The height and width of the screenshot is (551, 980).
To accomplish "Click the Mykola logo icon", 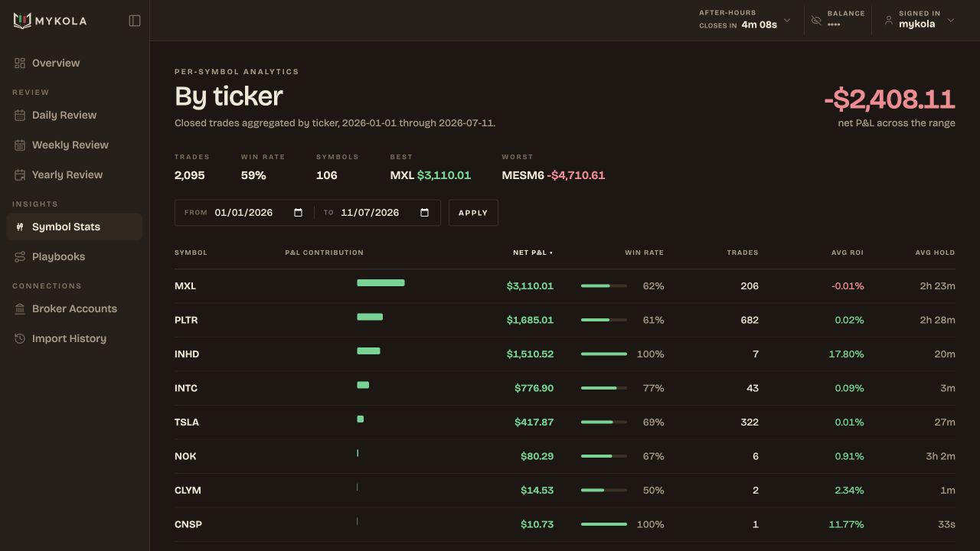I will pyautogui.click(x=22, y=21).
